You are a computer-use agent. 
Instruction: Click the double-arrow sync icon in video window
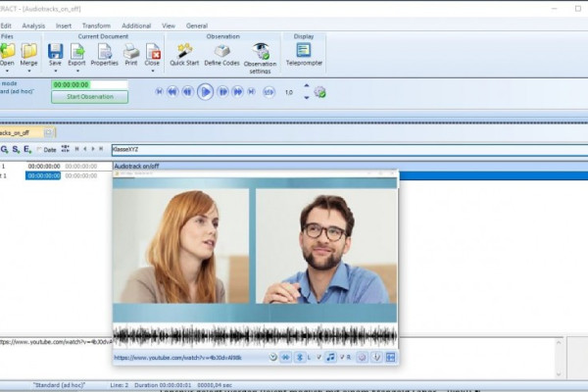[286, 358]
